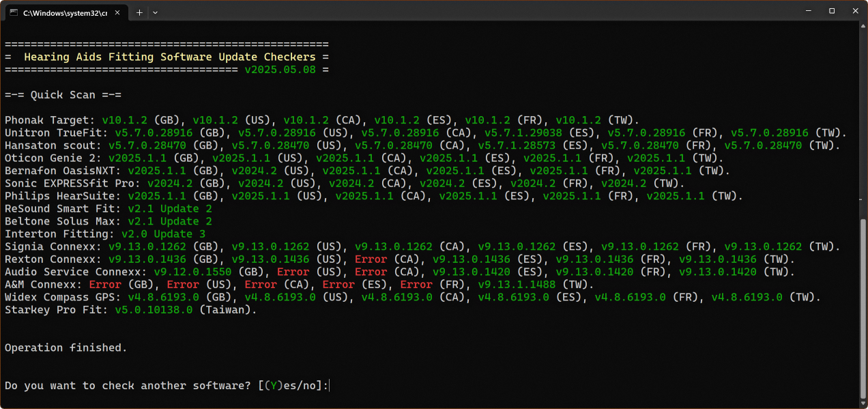Click the "Do you want to check another software?" prompt
This screenshot has height=409, width=868.
tap(128, 386)
